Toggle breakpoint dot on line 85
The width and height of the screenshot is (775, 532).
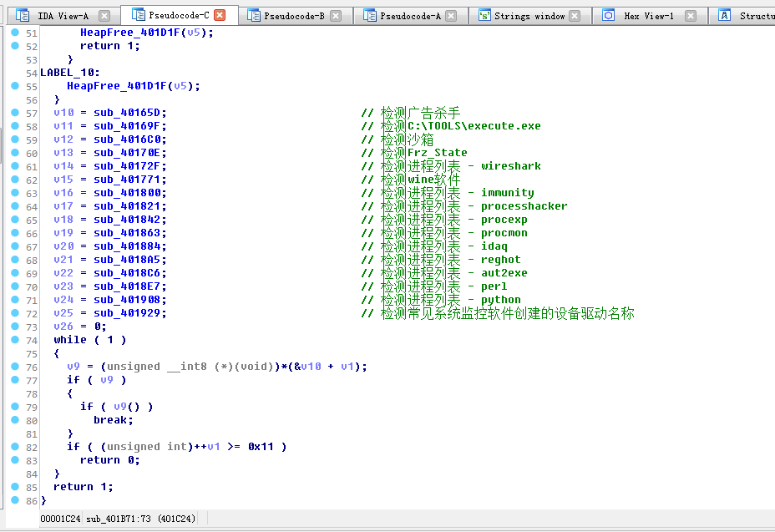click(15, 486)
